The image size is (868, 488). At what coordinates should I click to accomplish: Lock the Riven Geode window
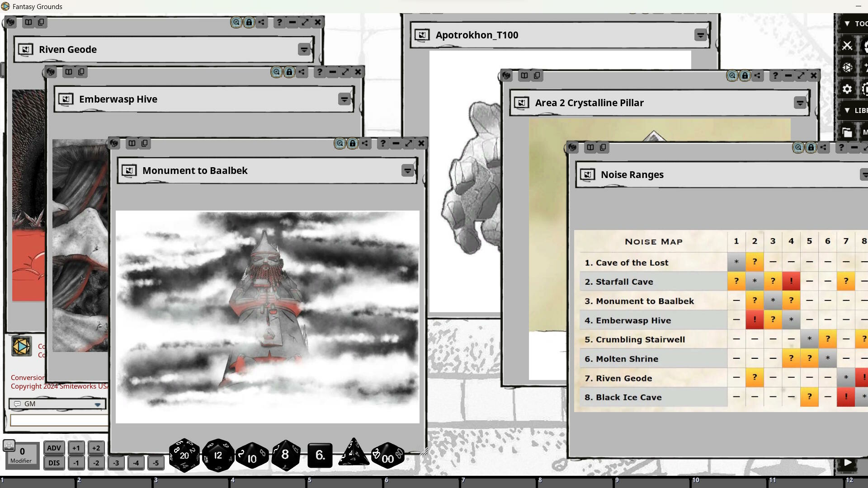(x=249, y=22)
